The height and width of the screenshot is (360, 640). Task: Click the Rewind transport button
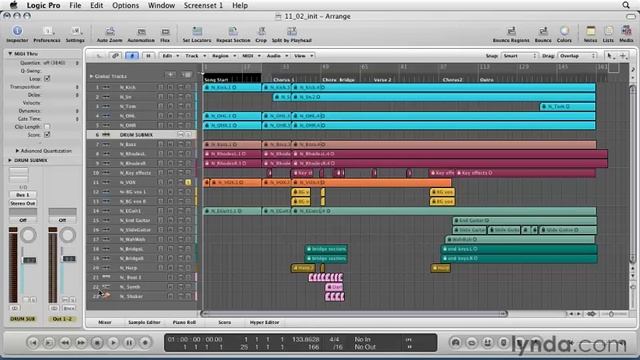pyautogui.click(x=65, y=342)
